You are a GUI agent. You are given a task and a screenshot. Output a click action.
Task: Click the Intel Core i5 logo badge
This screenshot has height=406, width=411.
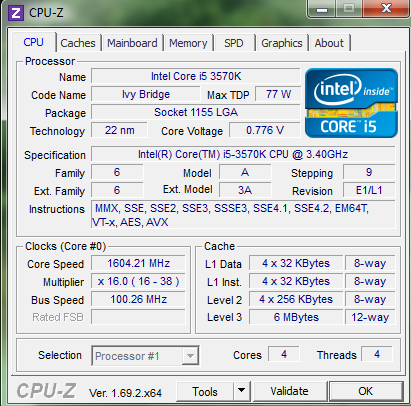click(x=351, y=103)
